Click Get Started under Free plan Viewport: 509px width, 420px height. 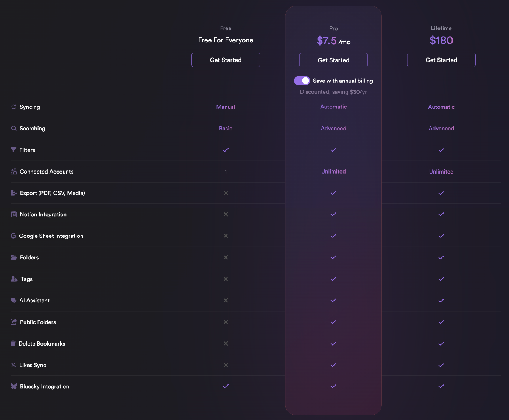click(x=226, y=60)
